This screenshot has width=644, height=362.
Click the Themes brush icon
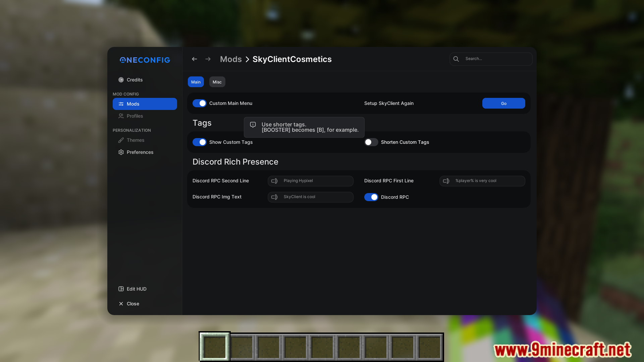click(121, 140)
